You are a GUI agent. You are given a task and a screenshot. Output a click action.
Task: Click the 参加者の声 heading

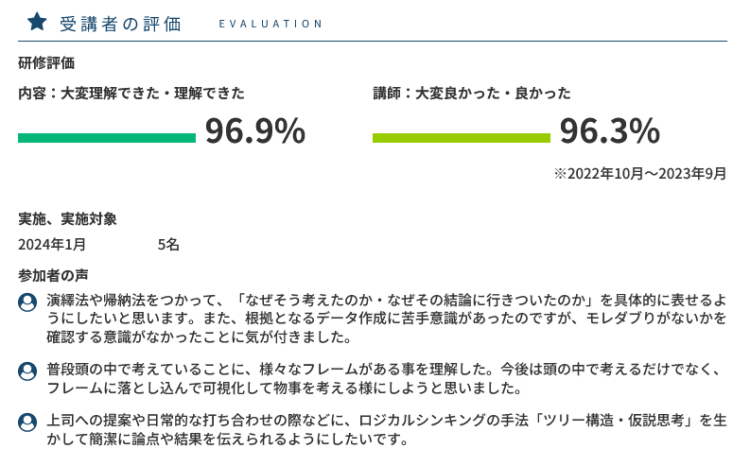(x=53, y=276)
